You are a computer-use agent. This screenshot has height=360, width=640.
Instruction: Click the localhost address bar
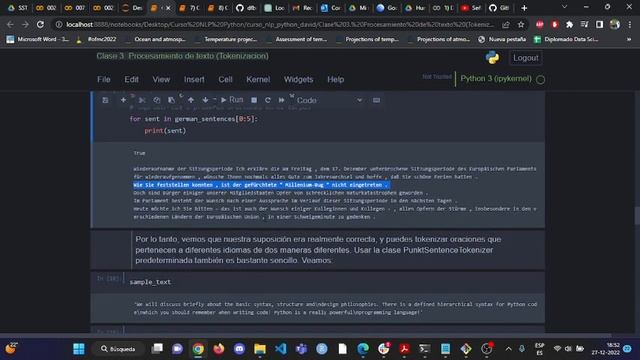[x=280, y=24]
